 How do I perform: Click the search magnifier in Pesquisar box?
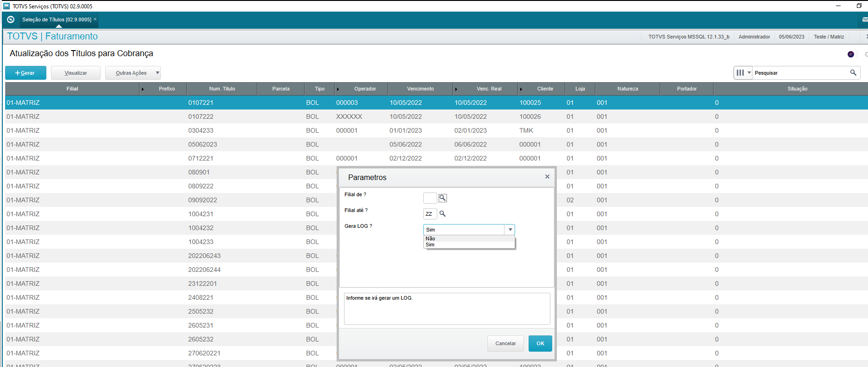(x=853, y=73)
